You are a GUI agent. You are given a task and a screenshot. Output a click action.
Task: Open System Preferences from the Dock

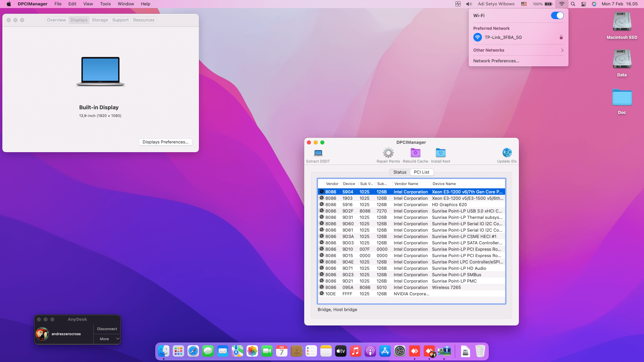(400, 351)
